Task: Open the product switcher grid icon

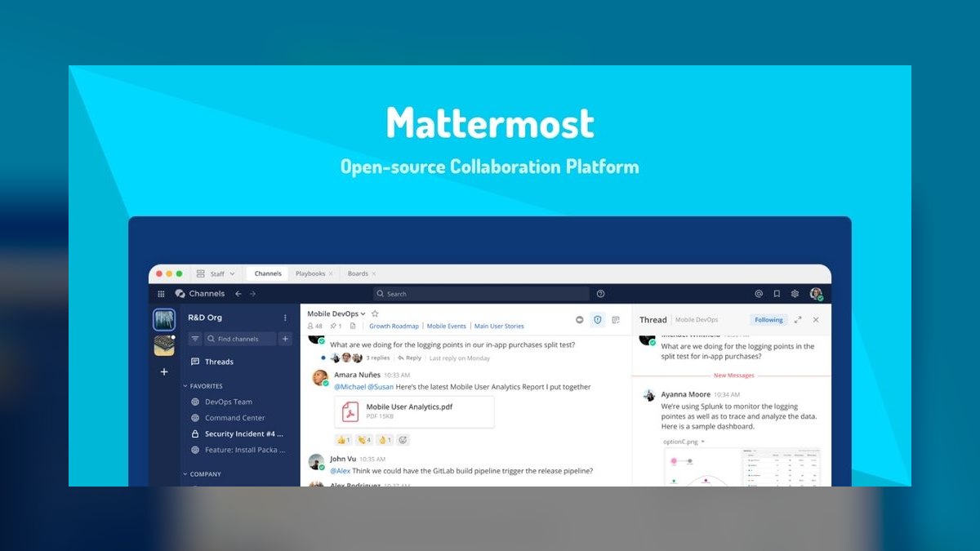Action: click(161, 294)
